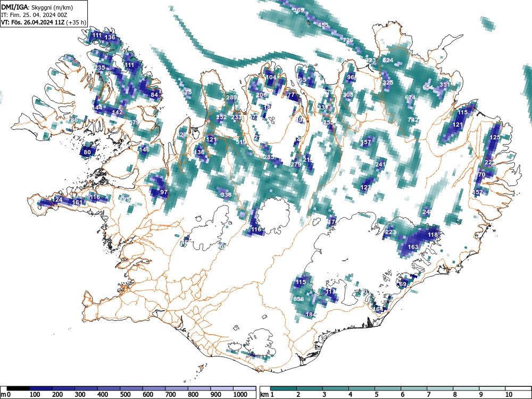Image resolution: width=532 pixels, height=399 pixels.
Task: Click the 161 visibility value on the map
Action: click(77, 202)
